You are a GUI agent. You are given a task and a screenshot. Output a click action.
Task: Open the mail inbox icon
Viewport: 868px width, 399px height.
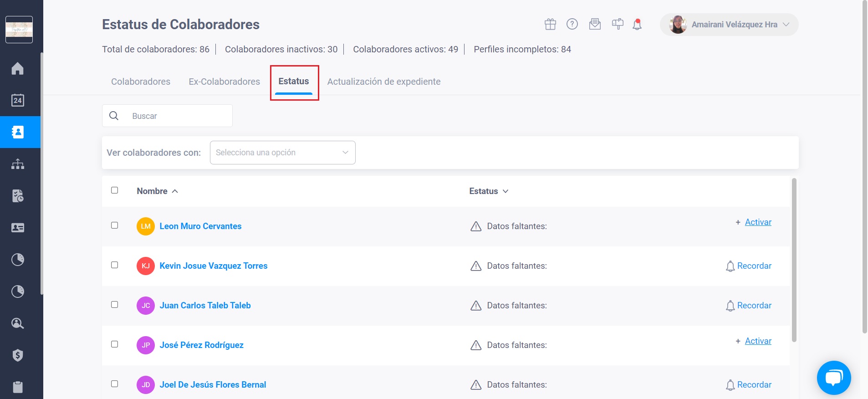[595, 24]
